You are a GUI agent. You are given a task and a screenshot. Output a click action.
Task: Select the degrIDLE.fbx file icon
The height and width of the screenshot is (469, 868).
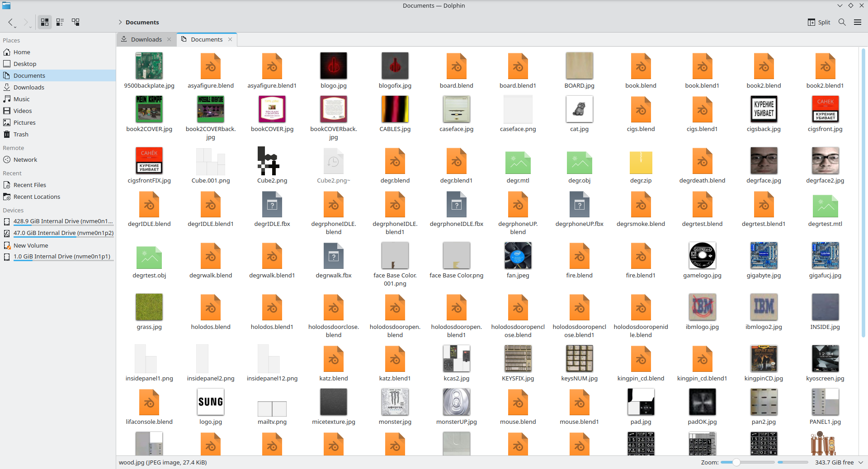pos(272,204)
